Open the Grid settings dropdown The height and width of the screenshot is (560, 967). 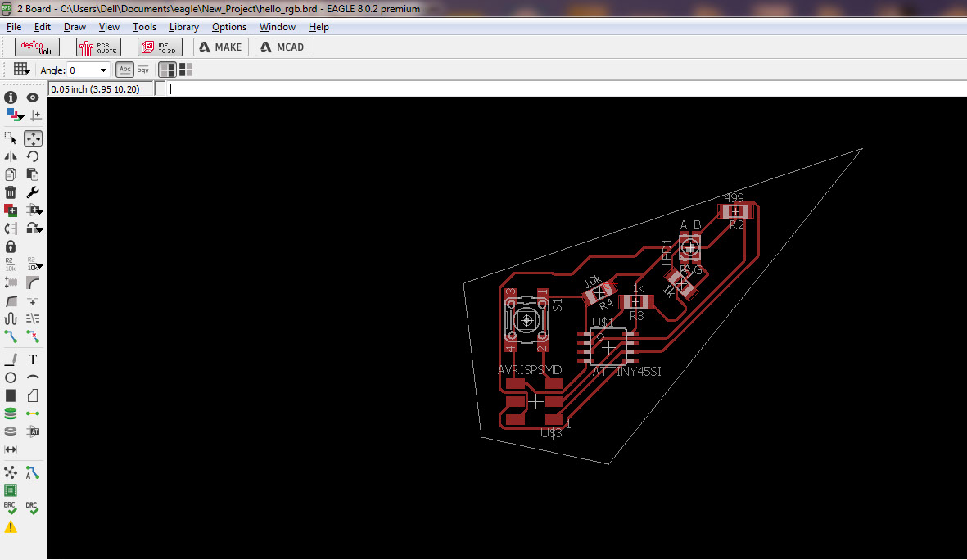pyautogui.click(x=21, y=70)
